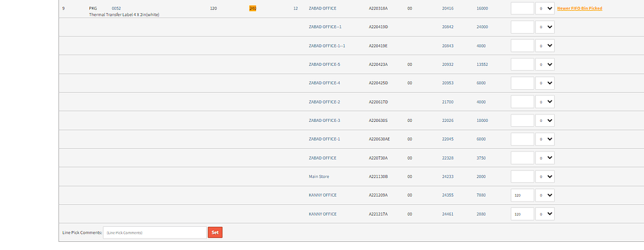
Task: Open the dropdown in the A220419D row
Action: [x=545, y=26]
